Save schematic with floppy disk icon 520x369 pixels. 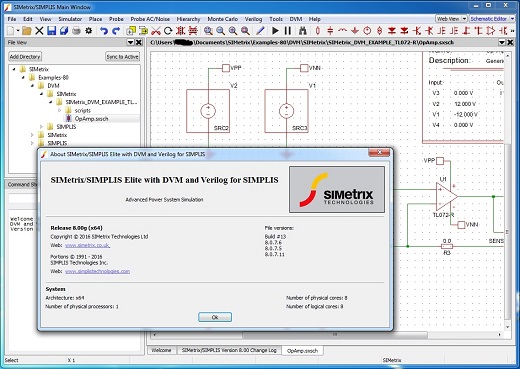[x=51, y=31]
